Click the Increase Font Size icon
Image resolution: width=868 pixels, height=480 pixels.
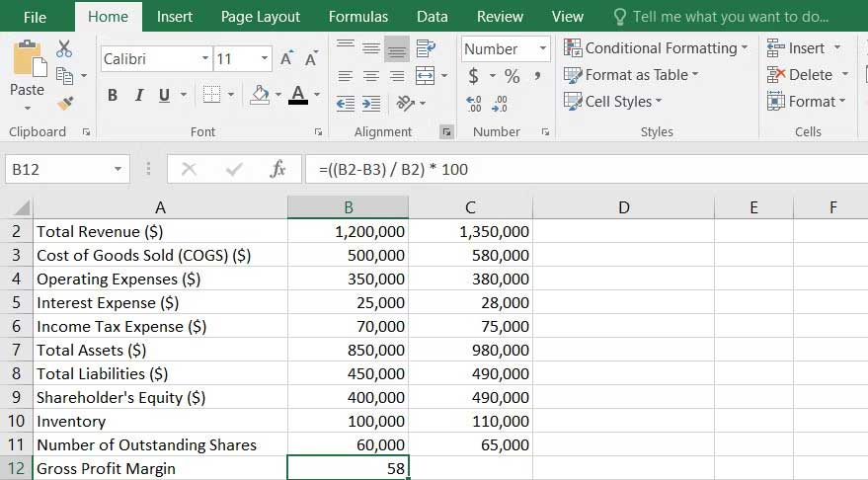click(286, 59)
